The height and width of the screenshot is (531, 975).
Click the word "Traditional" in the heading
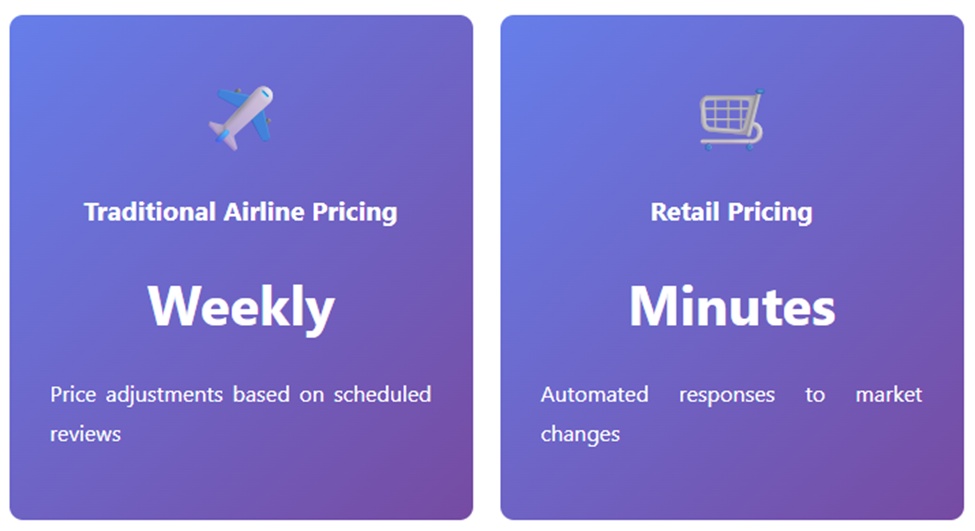150,212
